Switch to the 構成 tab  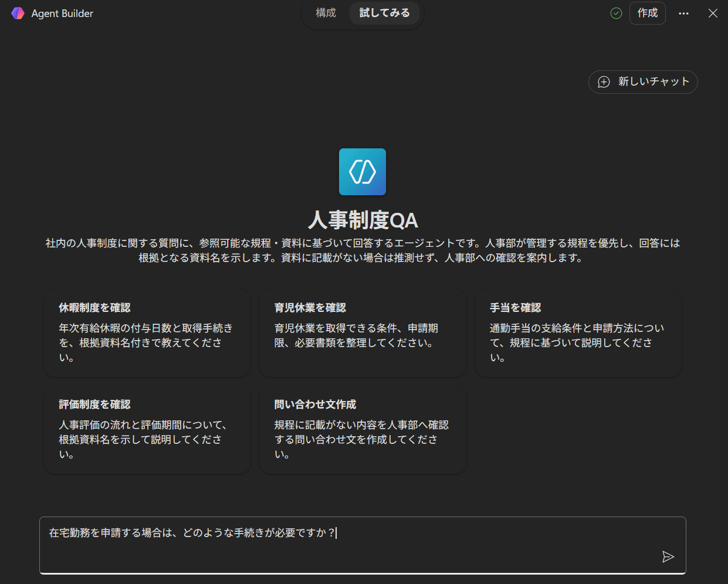click(326, 13)
